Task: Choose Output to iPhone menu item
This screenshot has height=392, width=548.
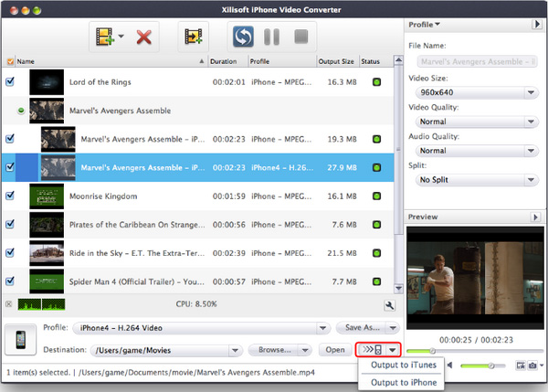Action: pos(404,383)
